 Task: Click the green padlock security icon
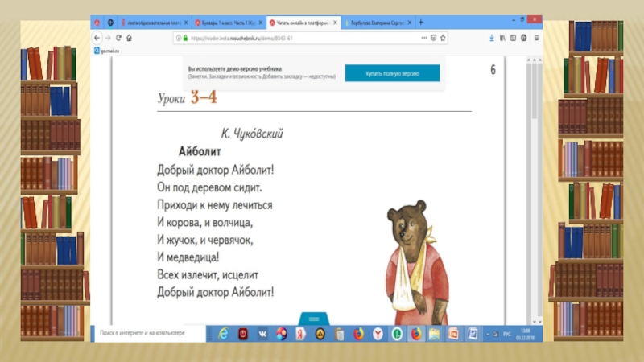point(186,38)
